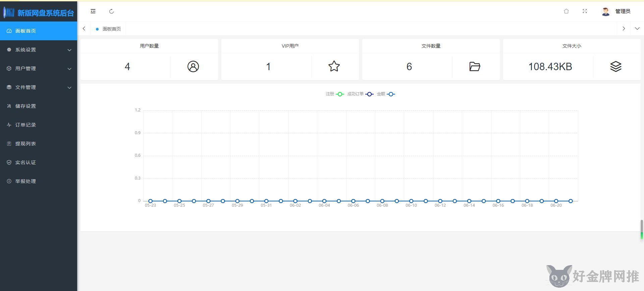The height and width of the screenshot is (291, 644).
Task: Click the stack icon beside 文件管理
Action: [9, 87]
